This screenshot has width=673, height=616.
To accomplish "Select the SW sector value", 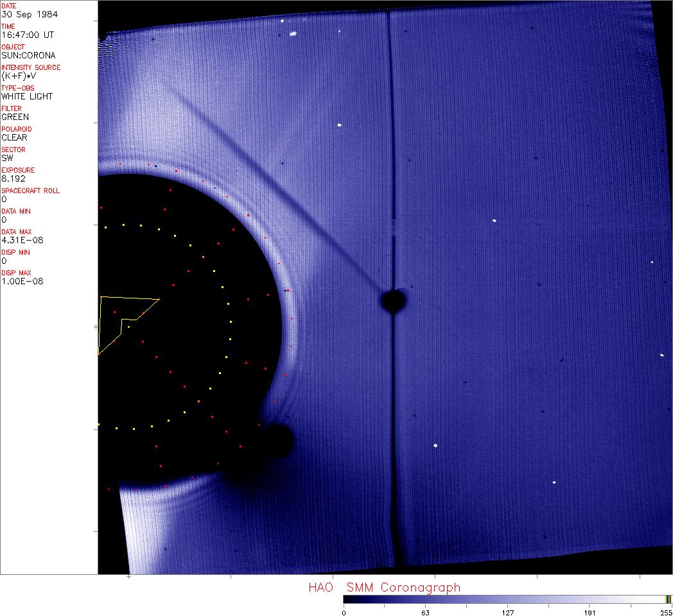I will [x=8, y=158].
